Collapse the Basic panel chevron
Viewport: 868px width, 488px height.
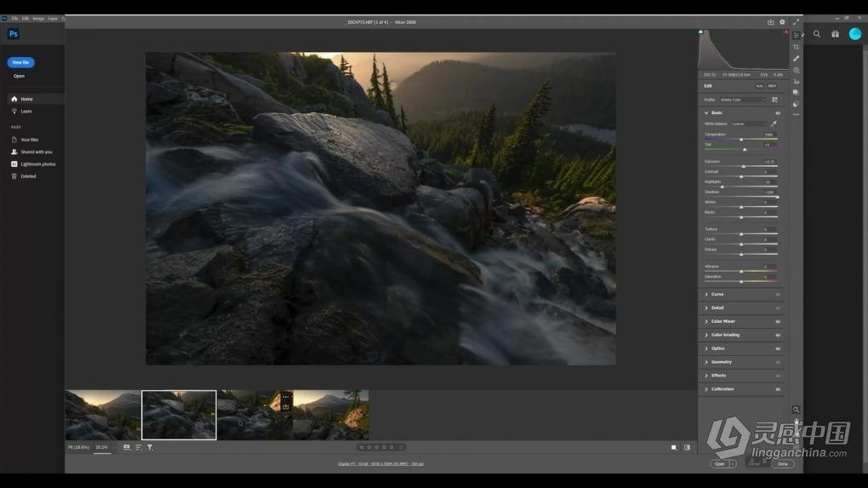706,113
